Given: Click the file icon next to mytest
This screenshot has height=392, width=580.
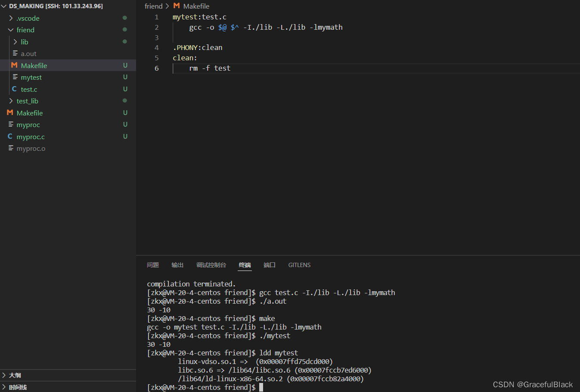Looking at the screenshot, I should (15, 77).
